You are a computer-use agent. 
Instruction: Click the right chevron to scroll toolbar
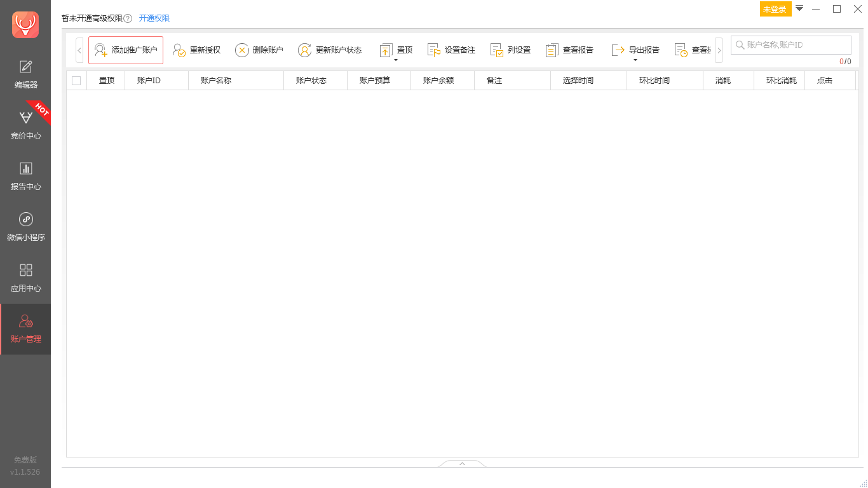coord(719,49)
